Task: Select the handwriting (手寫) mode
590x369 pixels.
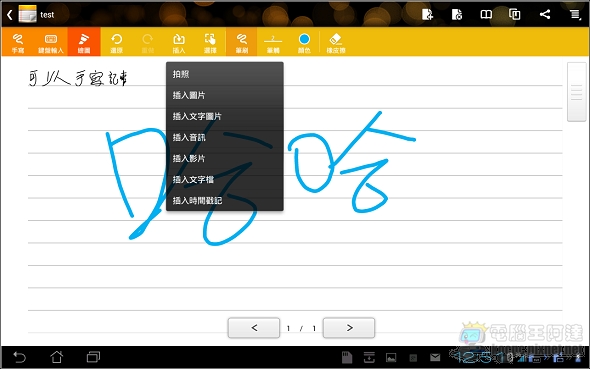Action: click(x=17, y=42)
